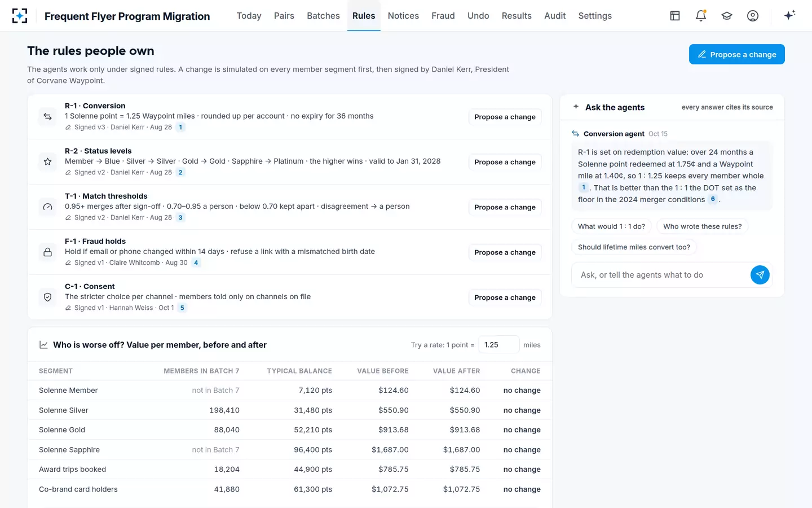Click the 'Solenne Gold' segment row label
812x508 pixels.
(x=62, y=430)
